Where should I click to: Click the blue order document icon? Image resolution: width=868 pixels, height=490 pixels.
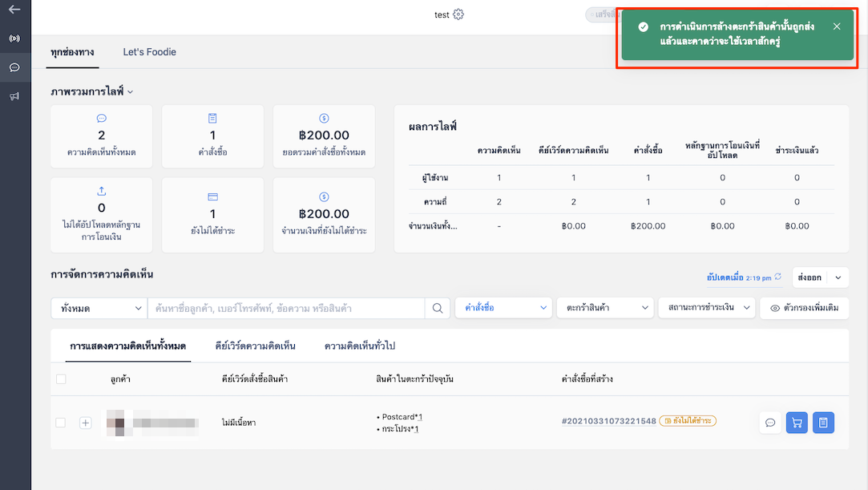[823, 423]
